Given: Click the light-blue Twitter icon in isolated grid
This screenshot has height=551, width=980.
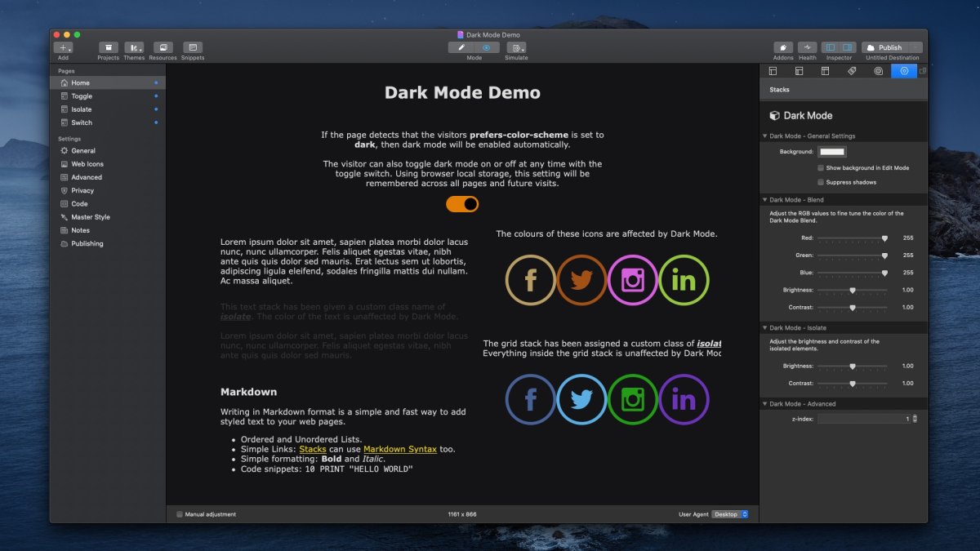Looking at the screenshot, I should coord(581,399).
